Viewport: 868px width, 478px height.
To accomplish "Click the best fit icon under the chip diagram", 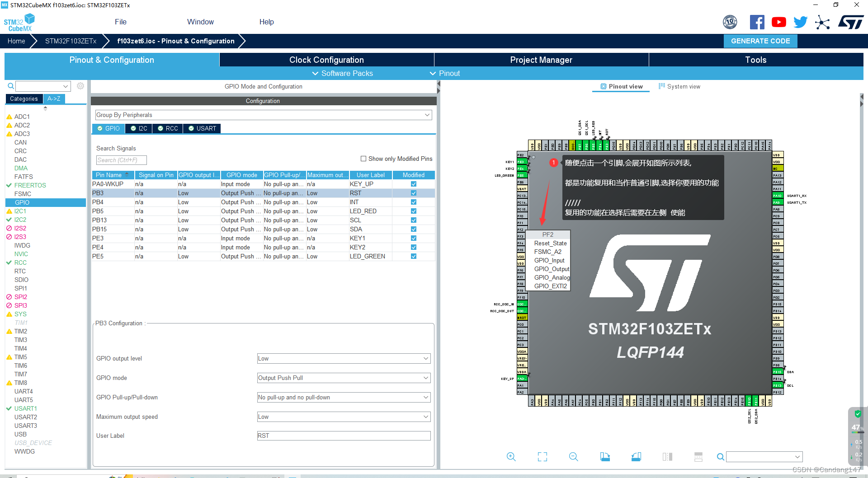I will 542,457.
